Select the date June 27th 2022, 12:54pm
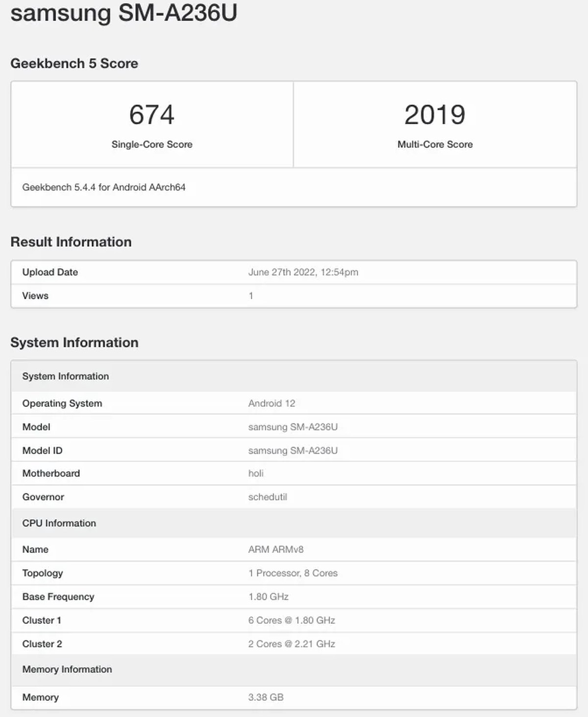588x717 pixels. tap(303, 272)
